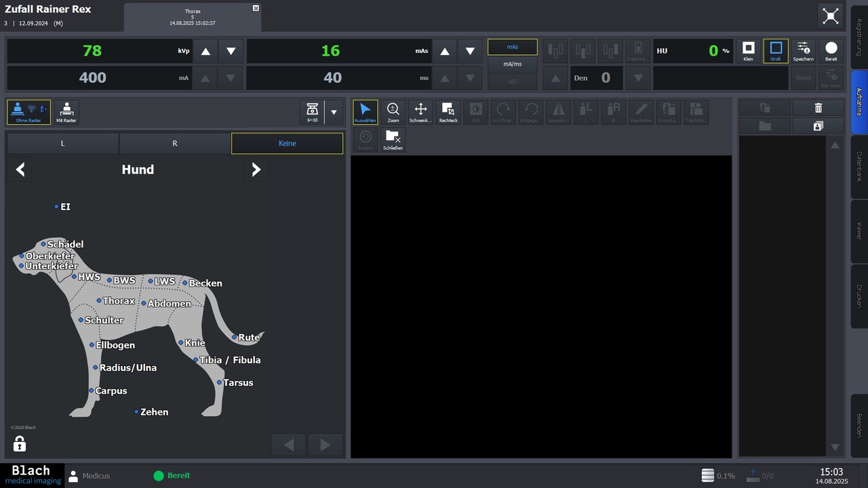Enable the Mit Raster mode
The width and height of the screenshot is (868, 488).
tap(66, 112)
